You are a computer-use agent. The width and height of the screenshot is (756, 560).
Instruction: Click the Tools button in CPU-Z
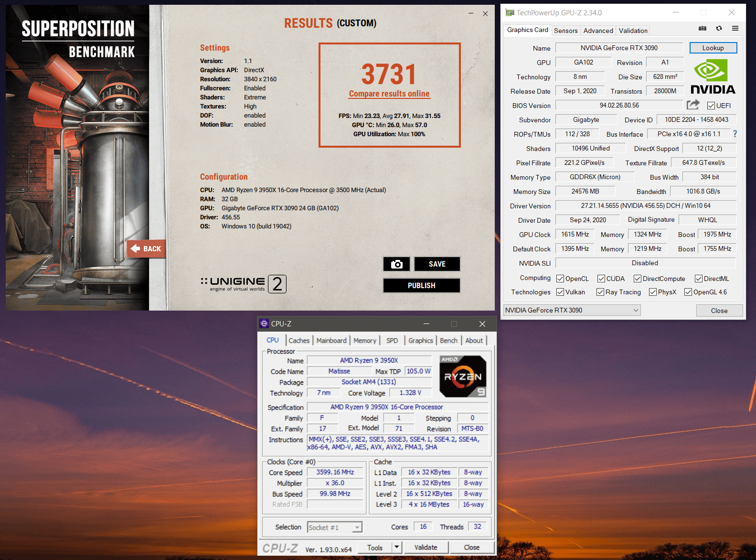375,547
